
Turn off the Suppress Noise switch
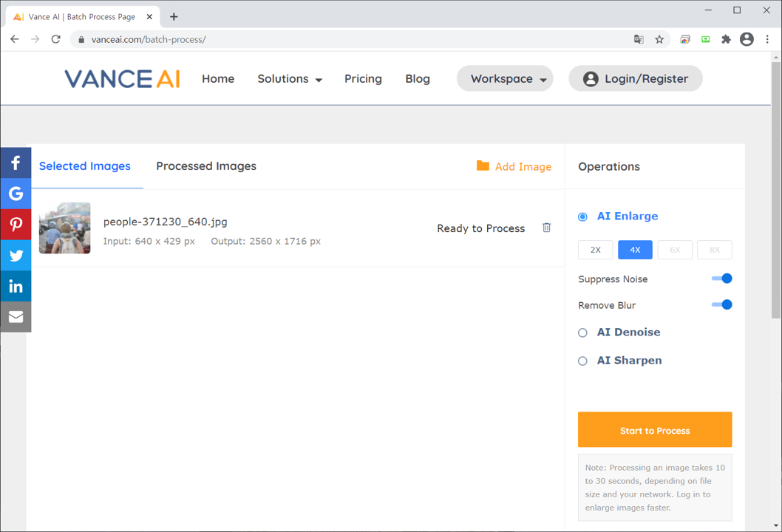point(721,279)
